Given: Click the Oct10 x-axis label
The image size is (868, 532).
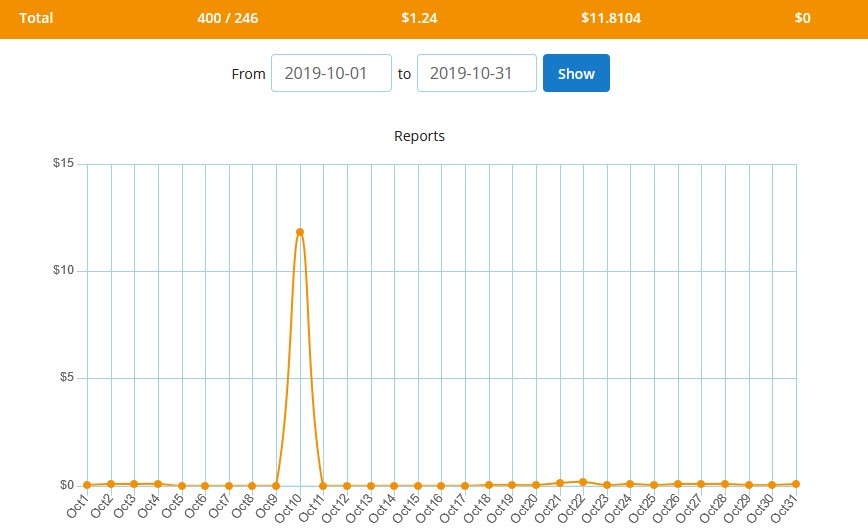Looking at the screenshot, I should [x=290, y=505].
